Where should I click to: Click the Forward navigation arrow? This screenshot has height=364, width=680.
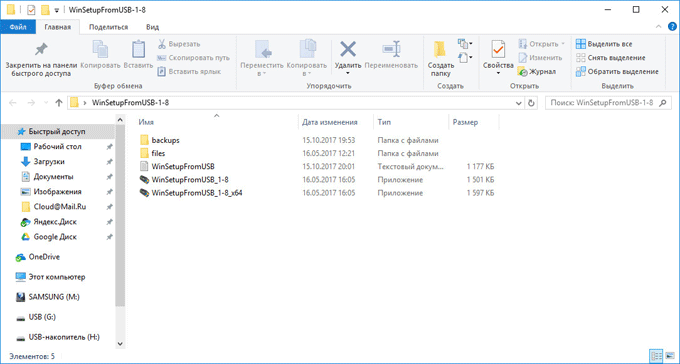pos(31,103)
